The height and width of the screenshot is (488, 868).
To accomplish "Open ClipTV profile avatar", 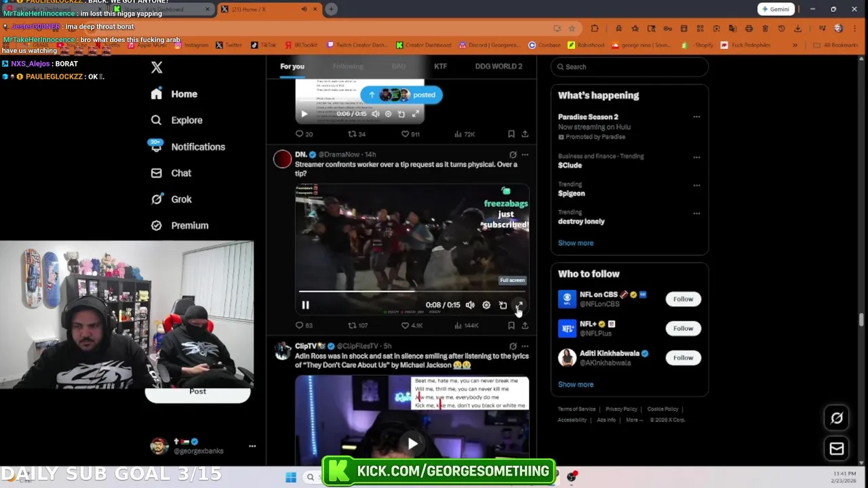I will tap(282, 351).
